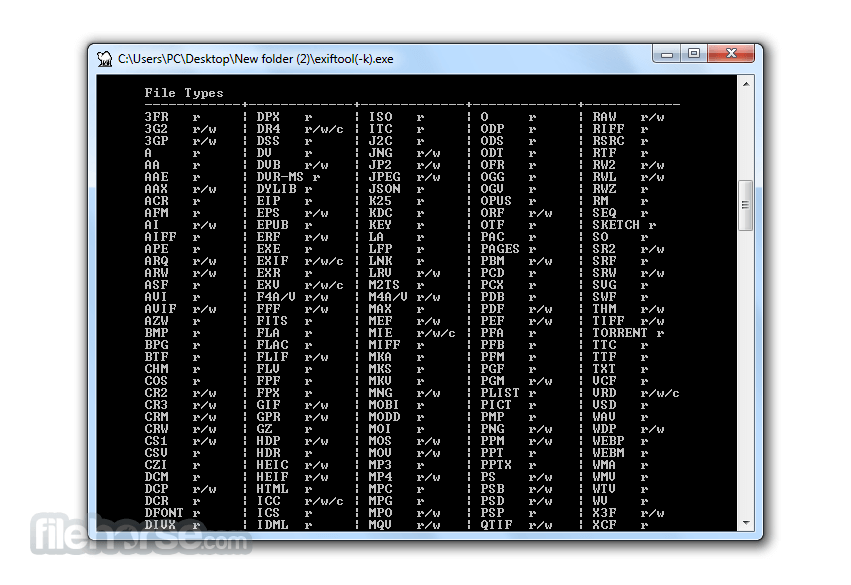Viewport: 851px width, 585px height.
Task: Click the vertical scrollbar thumb
Action: (x=746, y=205)
